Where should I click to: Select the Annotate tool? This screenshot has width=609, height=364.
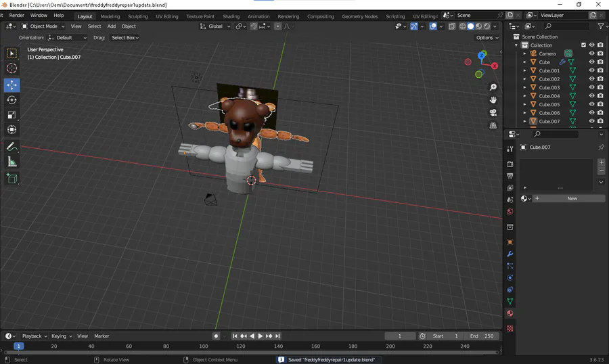click(x=12, y=146)
